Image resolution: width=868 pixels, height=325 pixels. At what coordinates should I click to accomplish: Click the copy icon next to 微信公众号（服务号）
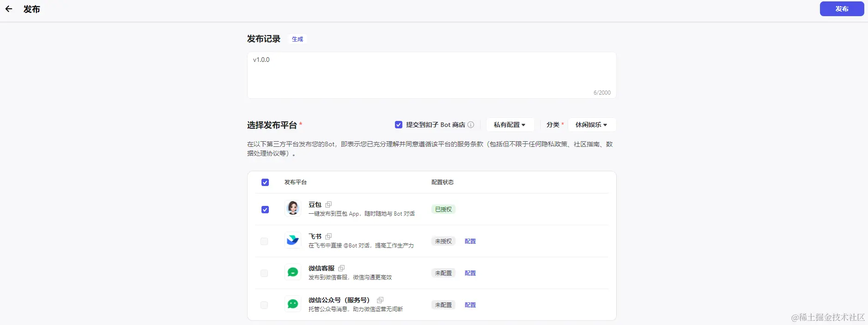[380, 300]
